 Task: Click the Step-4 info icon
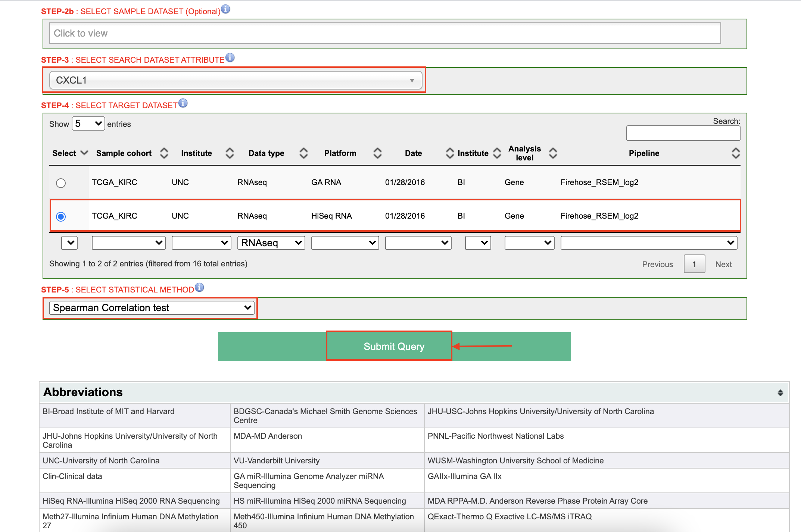(183, 103)
